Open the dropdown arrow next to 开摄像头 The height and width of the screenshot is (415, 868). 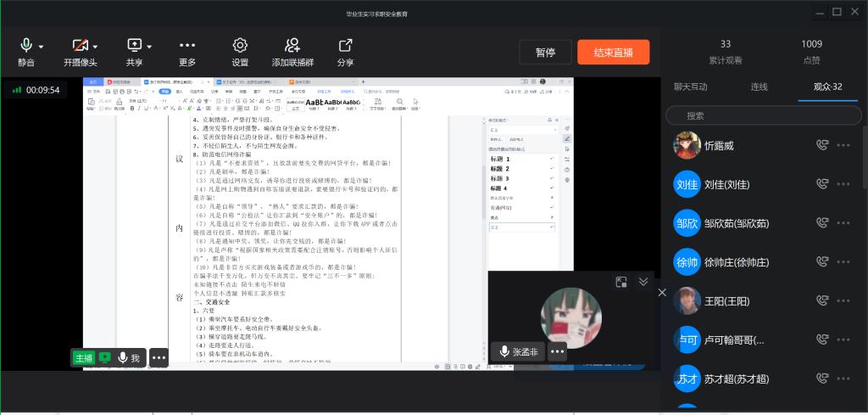coord(95,46)
